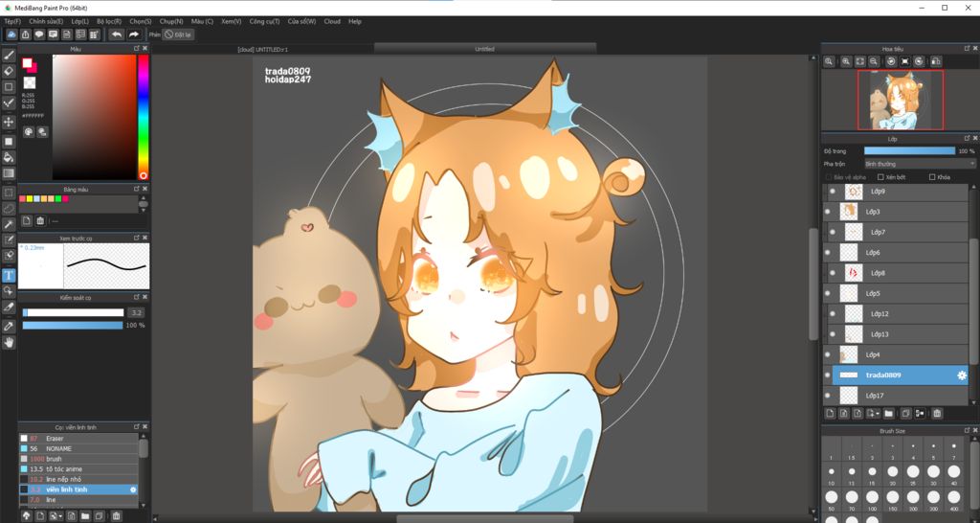The image size is (980, 523).
Task: Open the Cloud menu
Action: pos(332,21)
